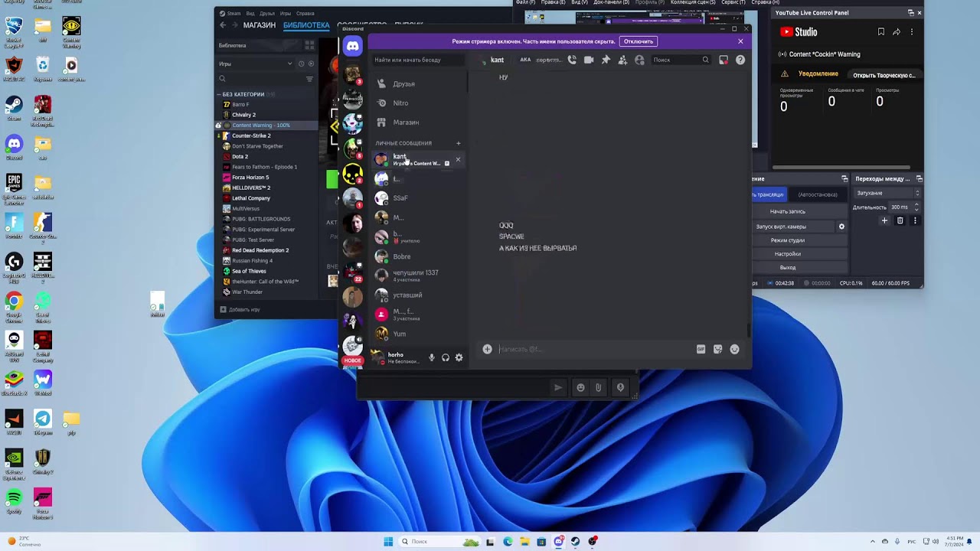Viewport: 980px width, 551px height.
Task: Open the Друзья tab in Discord sidebar
Action: click(419, 84)
